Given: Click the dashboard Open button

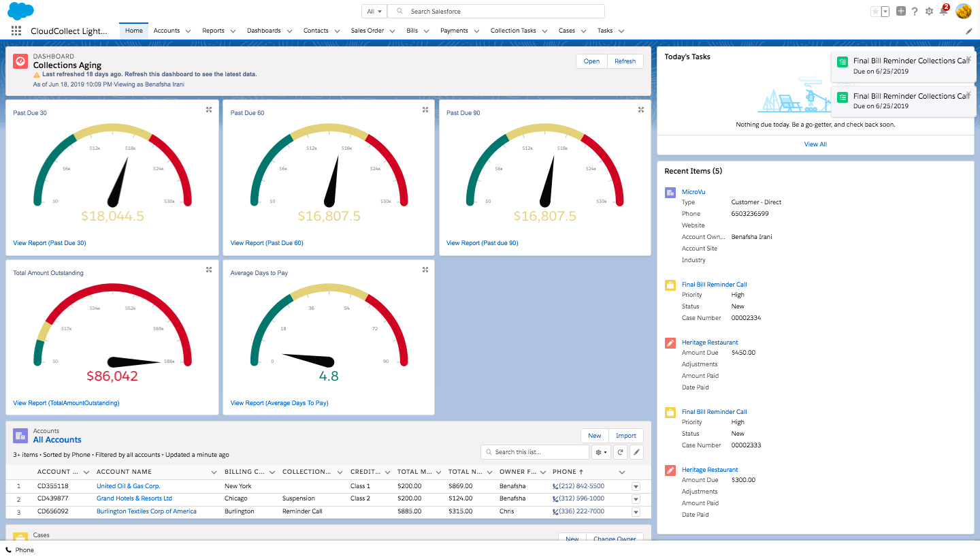Looking at the screenshot, I should click(592, 61).
